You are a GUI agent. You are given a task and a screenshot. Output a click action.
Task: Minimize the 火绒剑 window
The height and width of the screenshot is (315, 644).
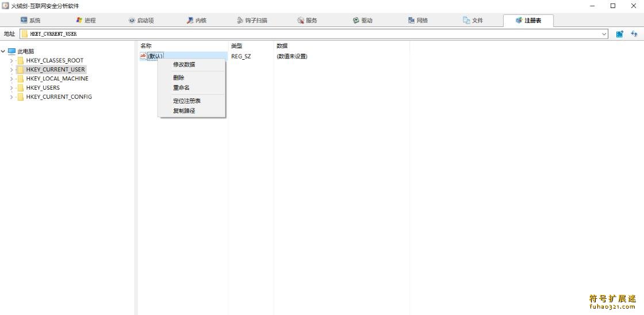(593, 6)
